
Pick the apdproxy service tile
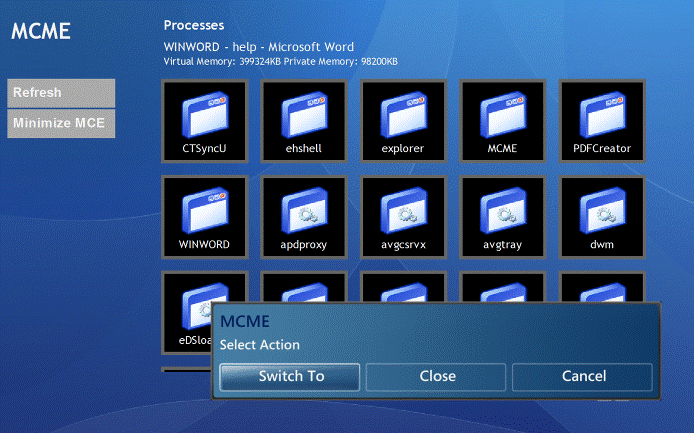click(x=304, y=217)
